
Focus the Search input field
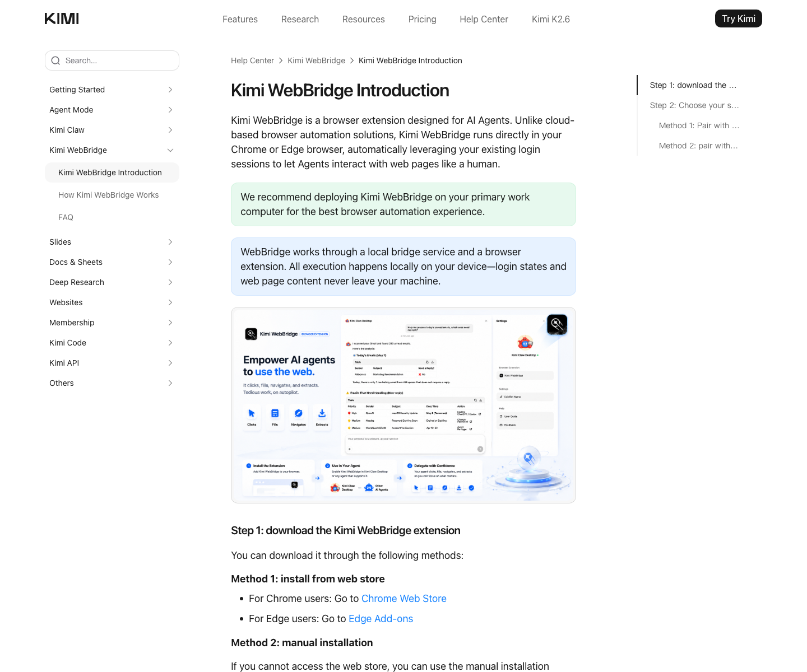(x=112, y=60)
